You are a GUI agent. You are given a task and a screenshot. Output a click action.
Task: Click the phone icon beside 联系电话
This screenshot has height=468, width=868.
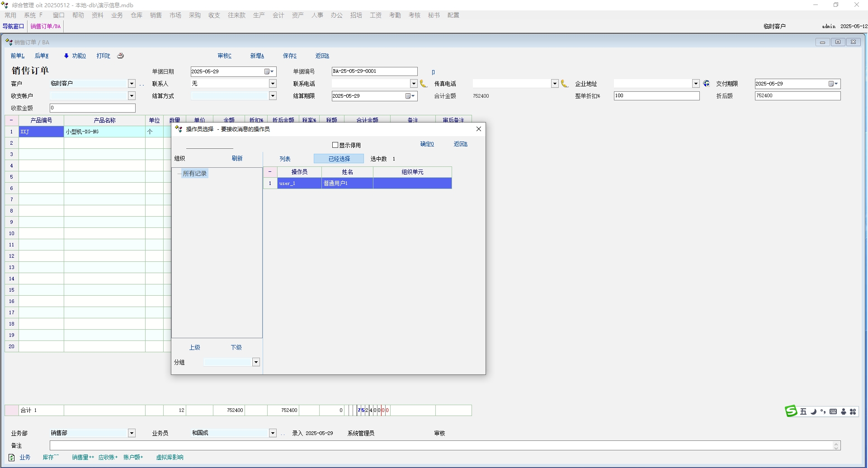tap(424, 84)
